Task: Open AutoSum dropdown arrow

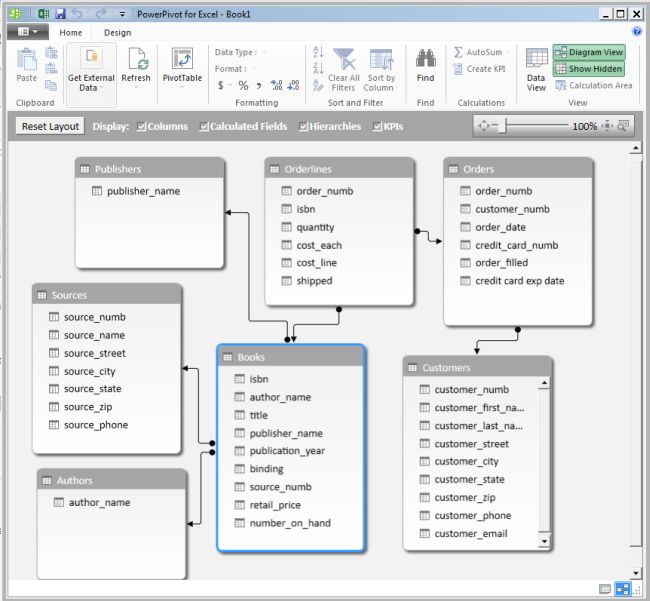Action: tap(508, 52)
